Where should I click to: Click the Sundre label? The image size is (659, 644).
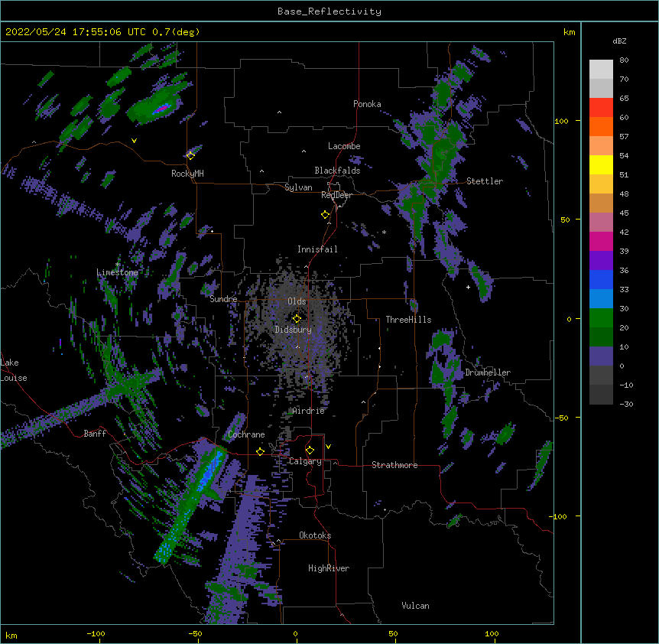[x=223, y=299]
